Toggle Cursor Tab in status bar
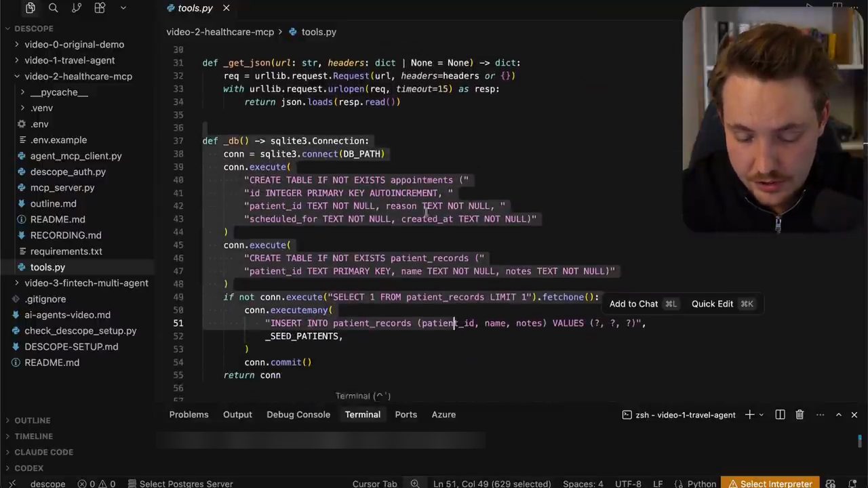Screen dimensions: 868x488 click(374, 483)
